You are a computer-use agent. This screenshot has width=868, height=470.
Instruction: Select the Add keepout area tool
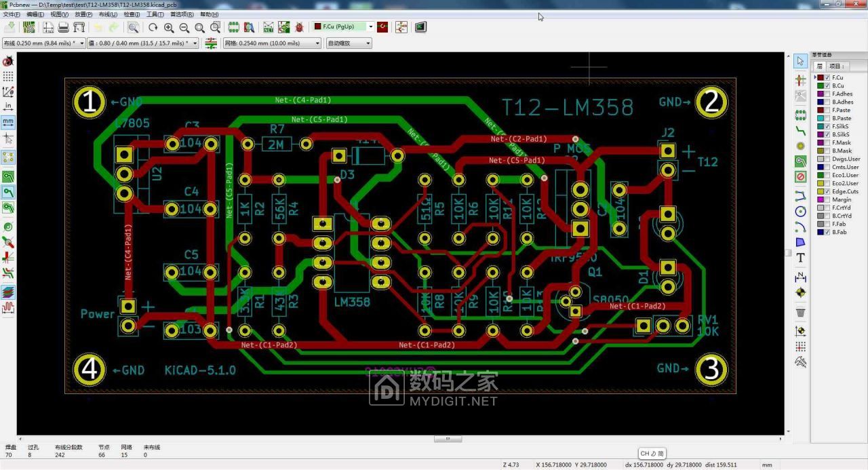coord(800,177)
